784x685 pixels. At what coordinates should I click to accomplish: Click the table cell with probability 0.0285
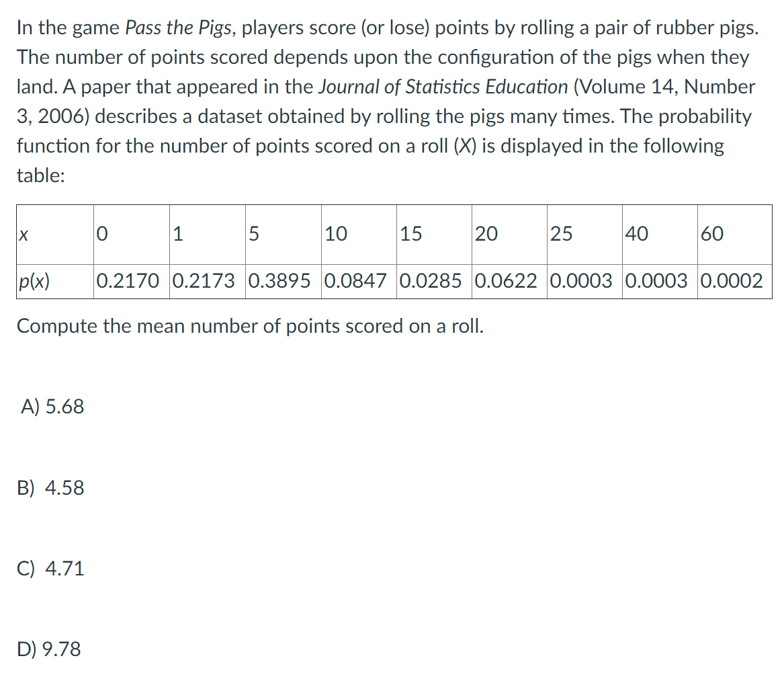435,281
